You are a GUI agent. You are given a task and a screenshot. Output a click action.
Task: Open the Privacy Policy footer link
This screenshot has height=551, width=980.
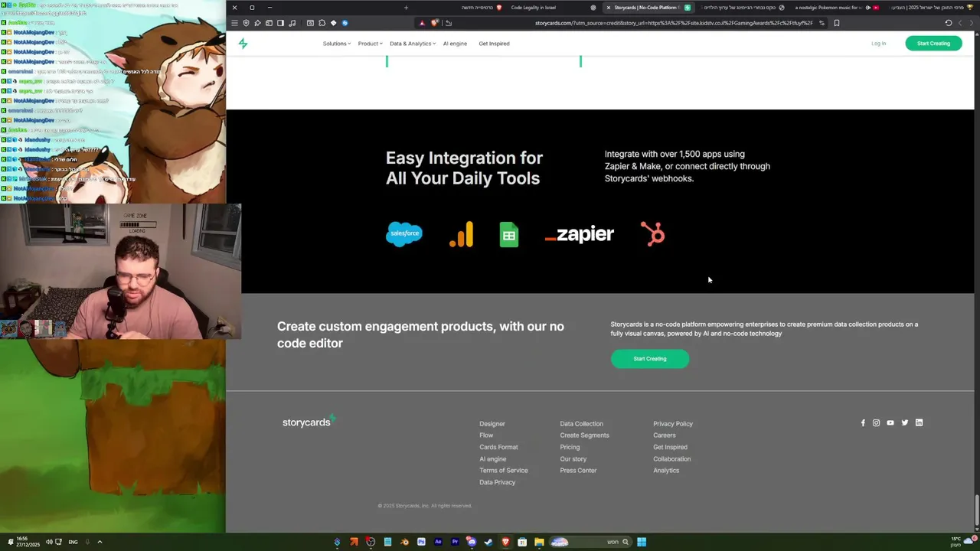(673, 424)
